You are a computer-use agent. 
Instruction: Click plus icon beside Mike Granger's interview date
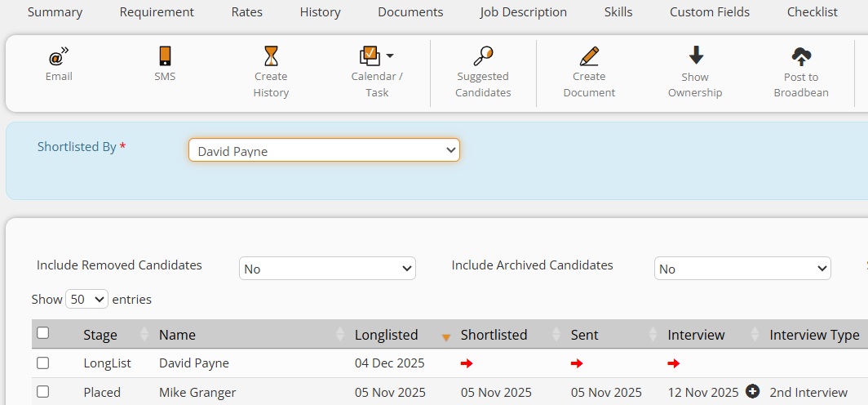pyautogui.click(x=752, y=392)
